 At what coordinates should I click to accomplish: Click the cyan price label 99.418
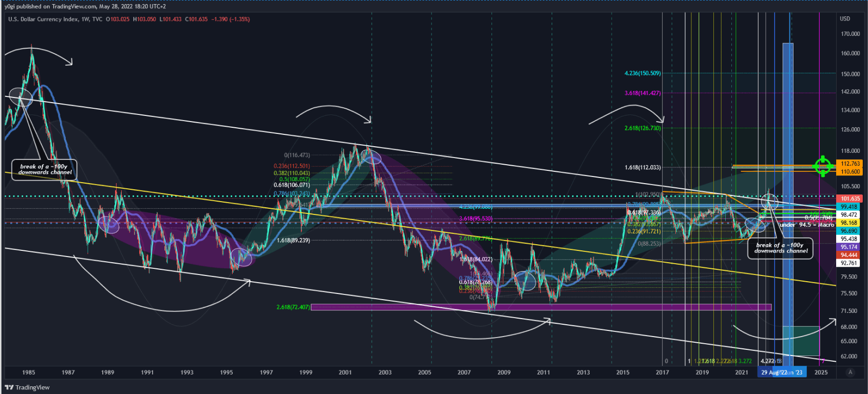point(850,207)
